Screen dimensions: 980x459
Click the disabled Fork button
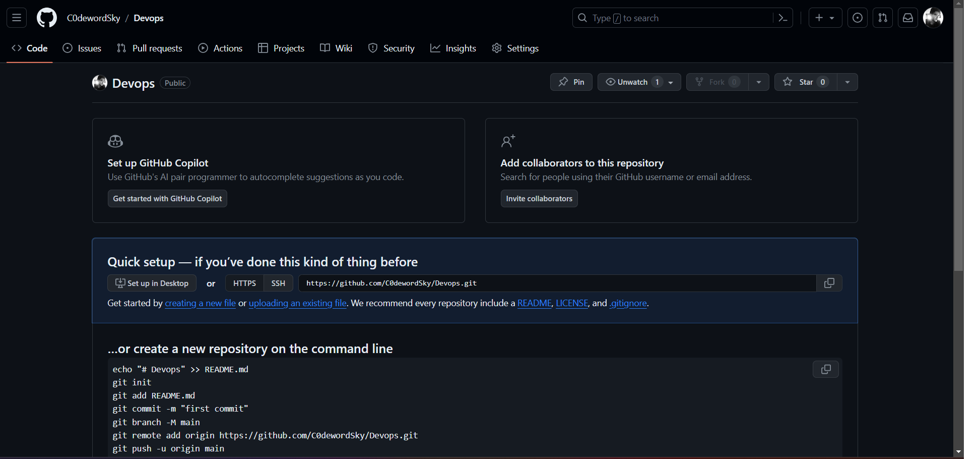pos(717,82)
